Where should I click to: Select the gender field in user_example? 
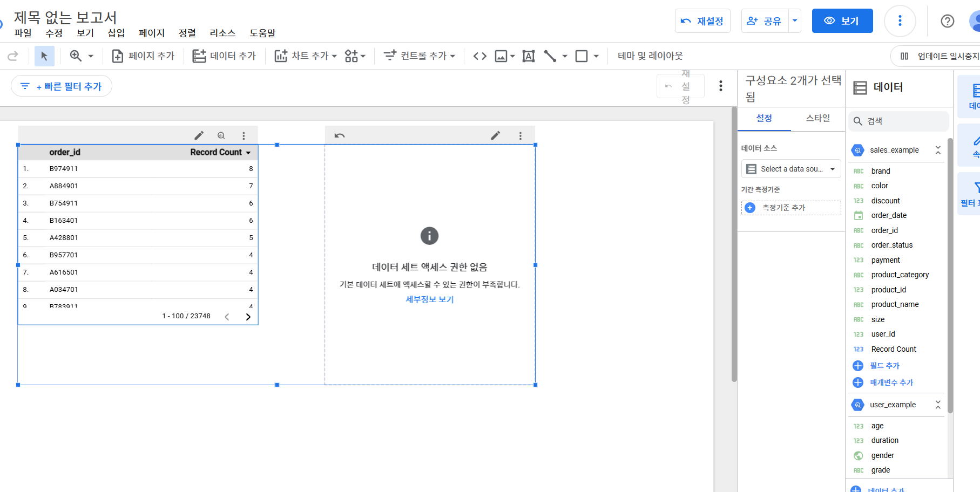[x=882, y=456]
